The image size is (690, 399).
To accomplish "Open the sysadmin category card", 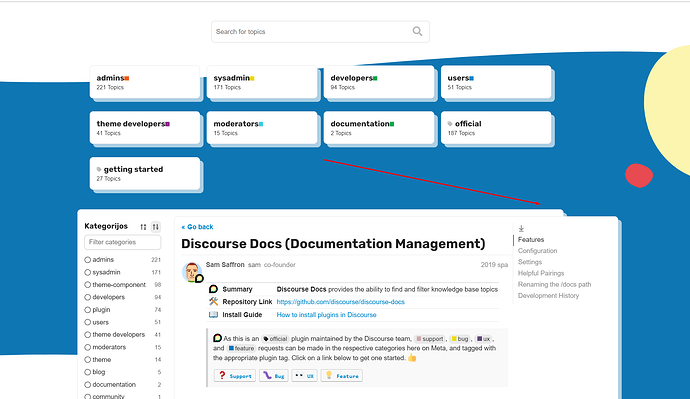I will coord(261,82).
